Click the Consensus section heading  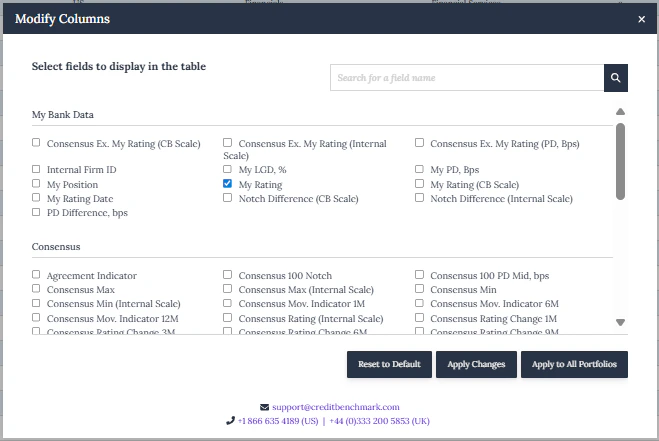(56, 247)
